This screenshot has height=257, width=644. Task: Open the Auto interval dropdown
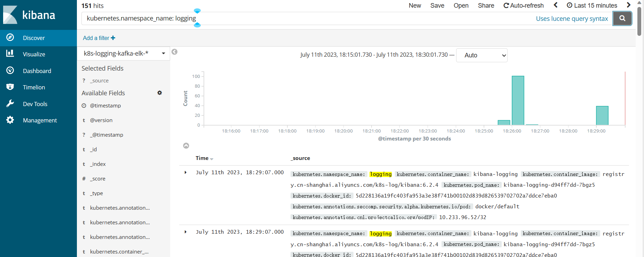click(x=482, y=55)
